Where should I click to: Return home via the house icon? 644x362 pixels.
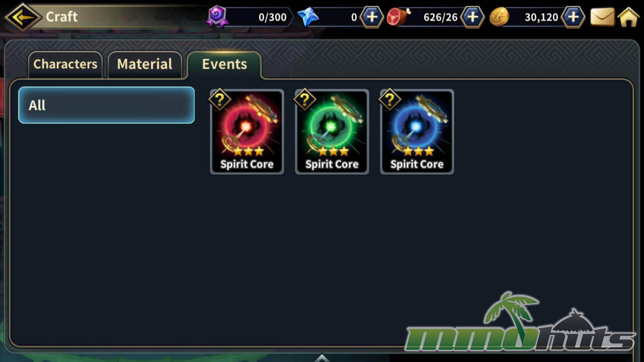coord(628,17)
